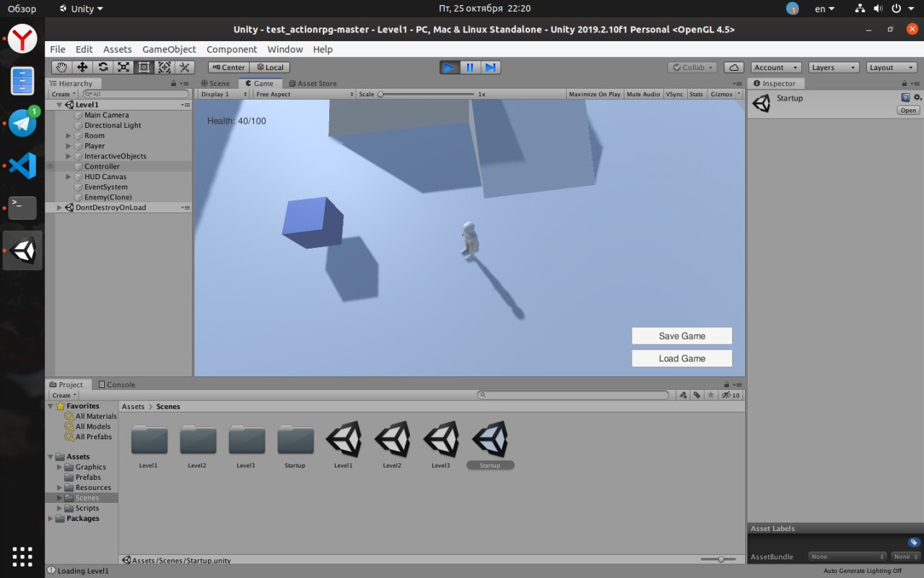Image resolution: width=924 pixels, height=578 pixels.
Task: Click the Save Game button
Action: pyautogui.click(x=682, y=336)
